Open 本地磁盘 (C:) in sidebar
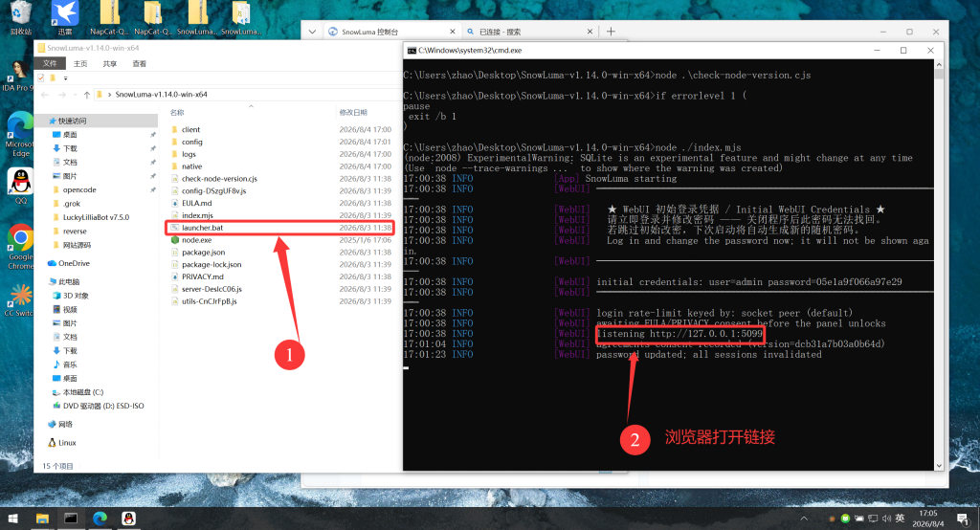This screenshot has height=530, width=980. (83, 392)
